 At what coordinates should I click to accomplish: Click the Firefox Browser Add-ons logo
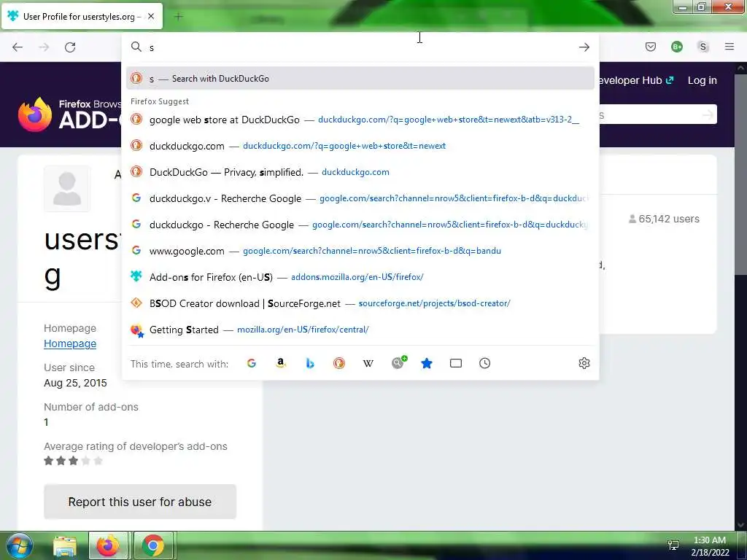point(69,114)
